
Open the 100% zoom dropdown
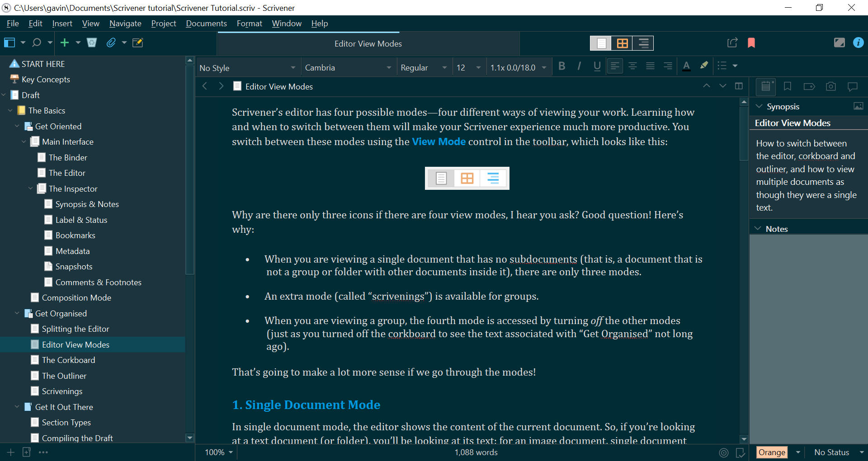(219, 452)
